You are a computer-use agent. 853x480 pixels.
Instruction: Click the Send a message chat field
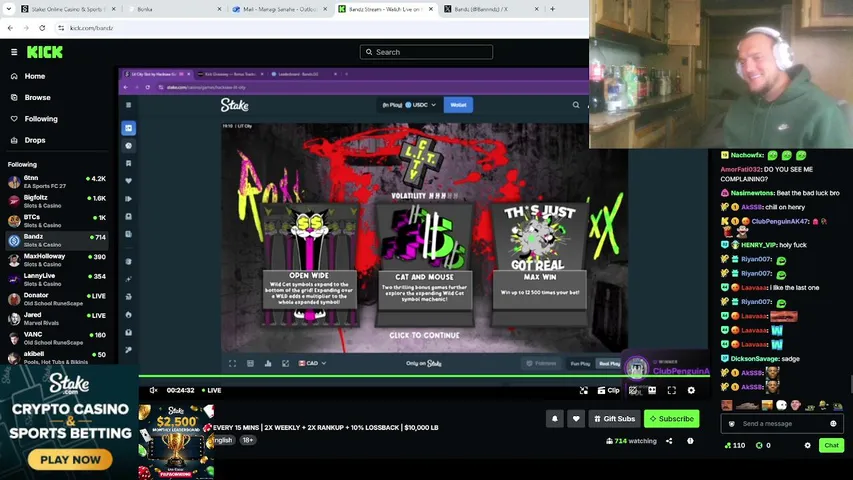coord(782,423)
